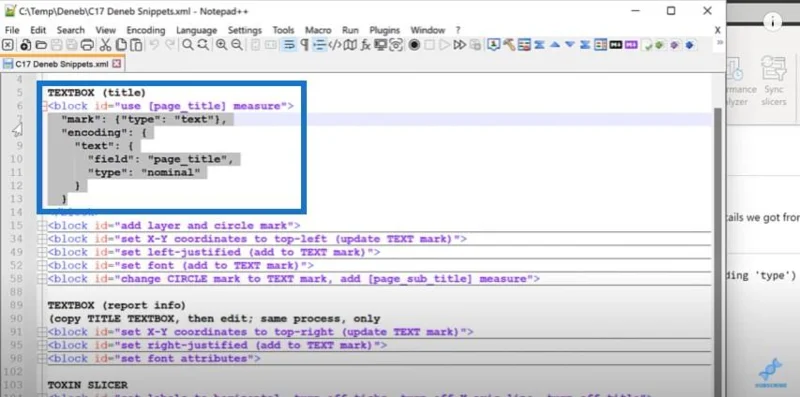
Task: Open the ? help menu
Action: point(458,30)
